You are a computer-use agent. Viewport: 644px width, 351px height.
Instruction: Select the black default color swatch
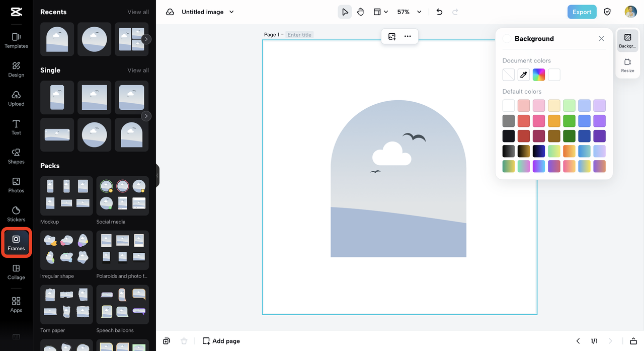[x=509, y=136]
